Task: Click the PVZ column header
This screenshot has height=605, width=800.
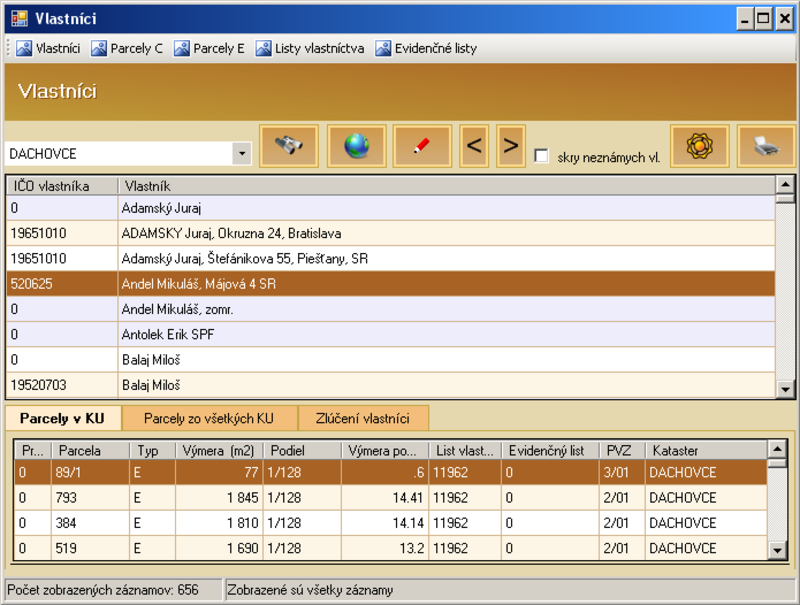Action: coord(622,450)
